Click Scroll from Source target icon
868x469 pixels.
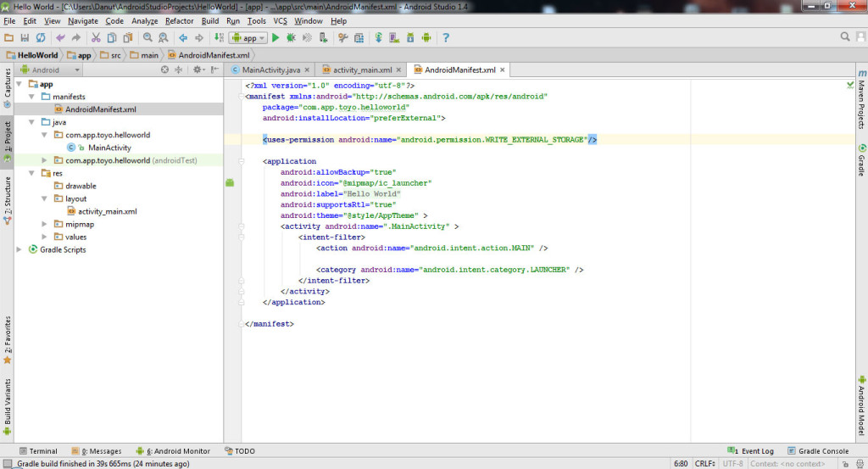(164, 70)
